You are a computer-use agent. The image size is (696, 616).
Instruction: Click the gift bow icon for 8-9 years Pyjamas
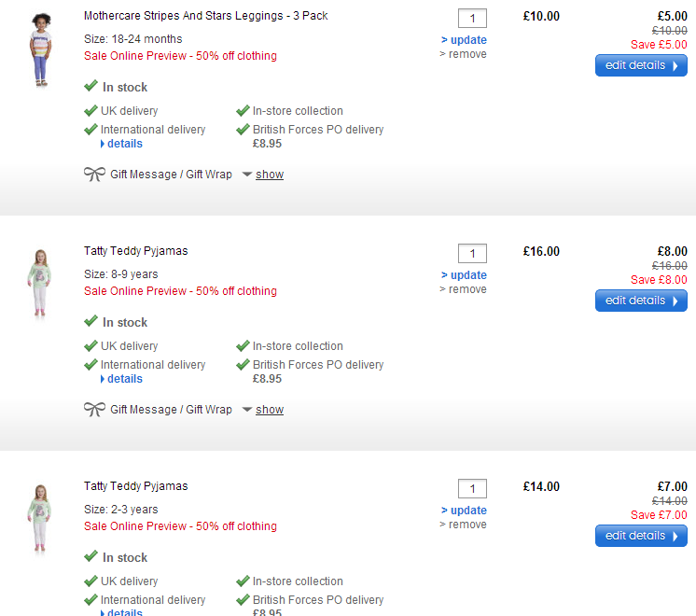tap(94, 410)
